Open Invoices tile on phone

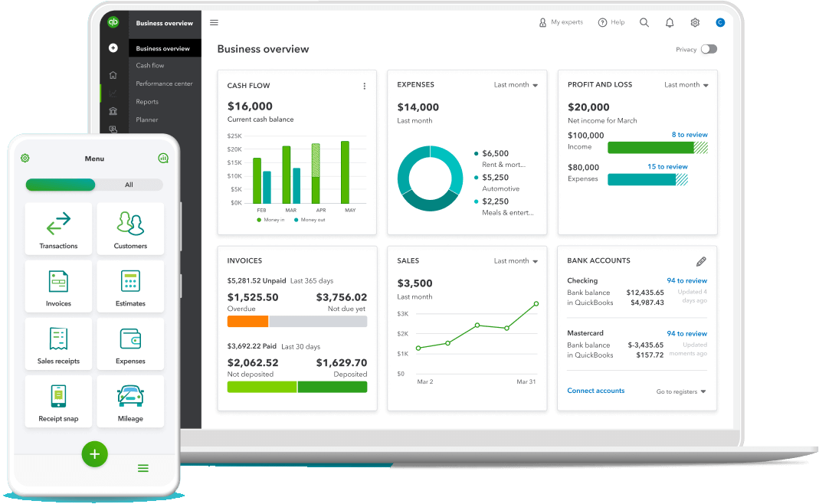pos(58,286)
